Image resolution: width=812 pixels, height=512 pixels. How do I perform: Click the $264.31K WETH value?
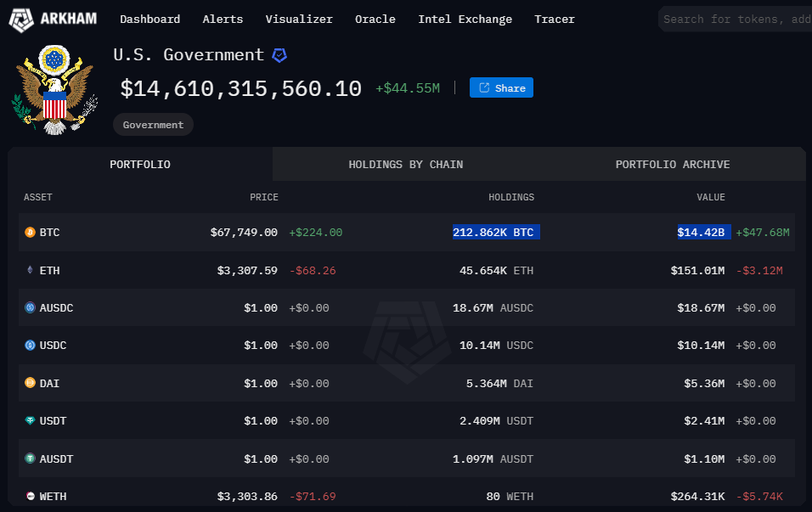click(x=697, y=497)
